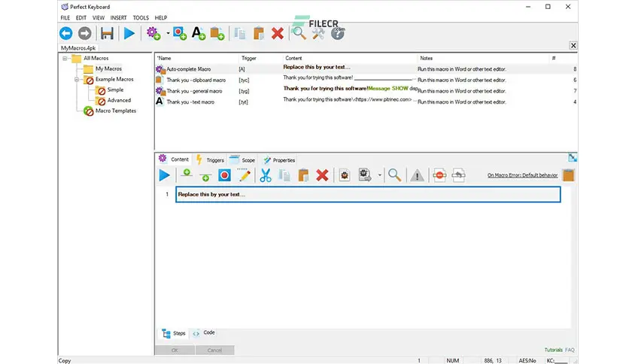Switch to the Content tab
The width and height of the screenshot is (629, 364).
click(174, 159)
